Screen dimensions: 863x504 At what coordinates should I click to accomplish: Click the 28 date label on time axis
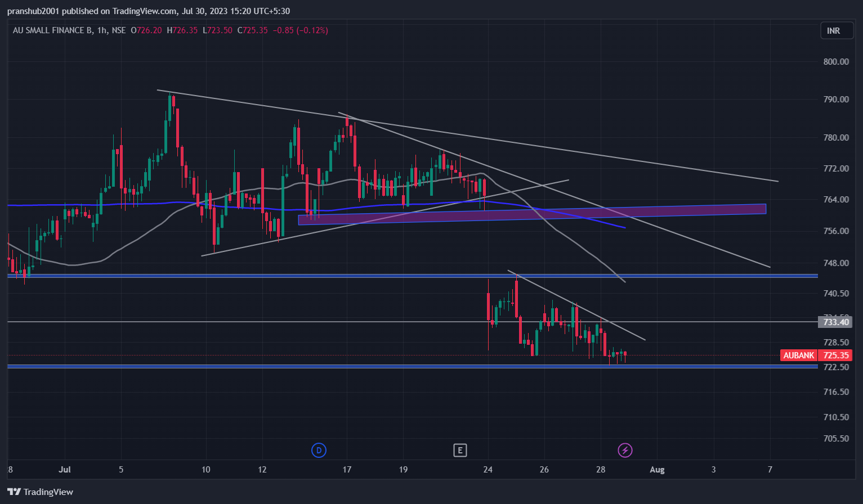pyautogui.click(x=601, y=470)
